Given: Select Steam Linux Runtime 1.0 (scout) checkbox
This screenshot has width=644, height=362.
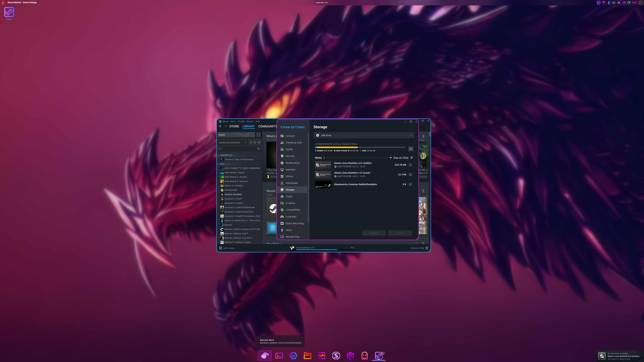Looking at the screenshot, I should pyautogui.click(x=410, y=175).
